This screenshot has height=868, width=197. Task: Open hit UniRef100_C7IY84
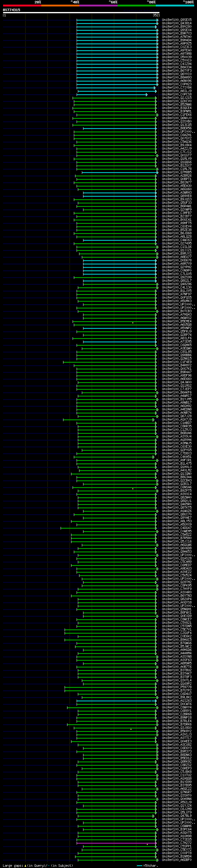click(177, 88)
